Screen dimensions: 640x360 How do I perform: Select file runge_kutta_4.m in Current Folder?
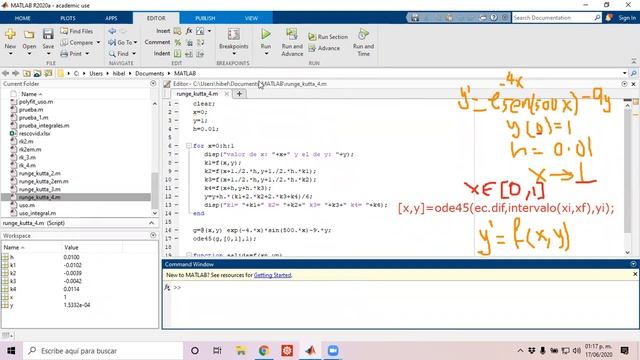pos(39,197)
